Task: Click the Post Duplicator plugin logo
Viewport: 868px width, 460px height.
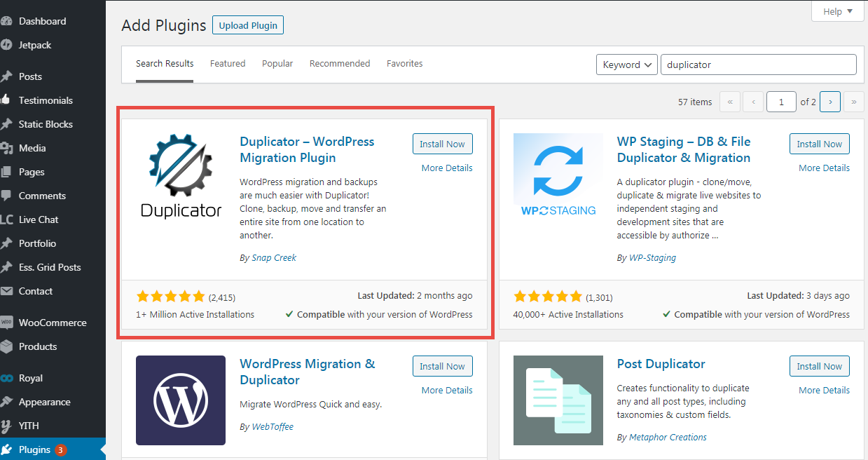Action: pos(558,400)
